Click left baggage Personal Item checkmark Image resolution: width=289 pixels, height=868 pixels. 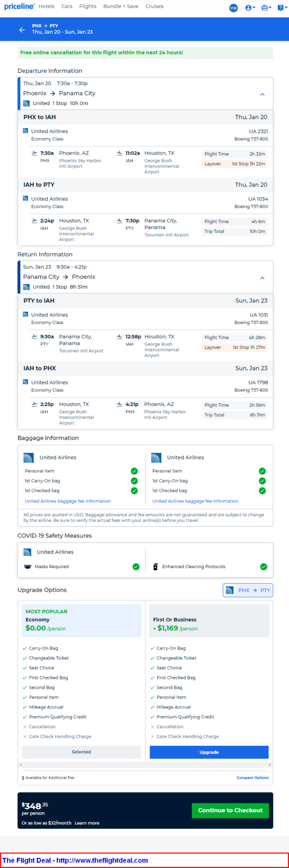coord(134,471)
